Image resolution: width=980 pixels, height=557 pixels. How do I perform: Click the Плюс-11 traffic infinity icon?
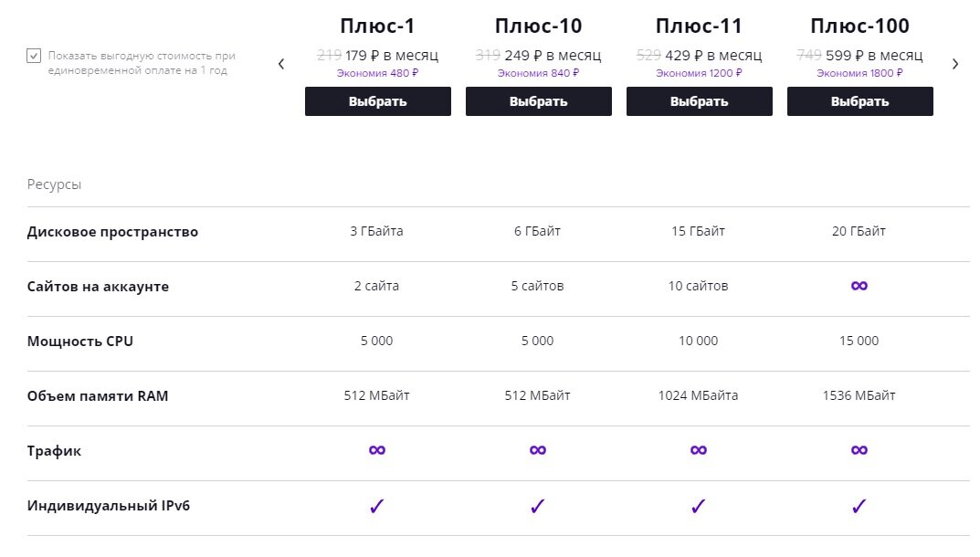pyautogui.click(x=698, y=450)
